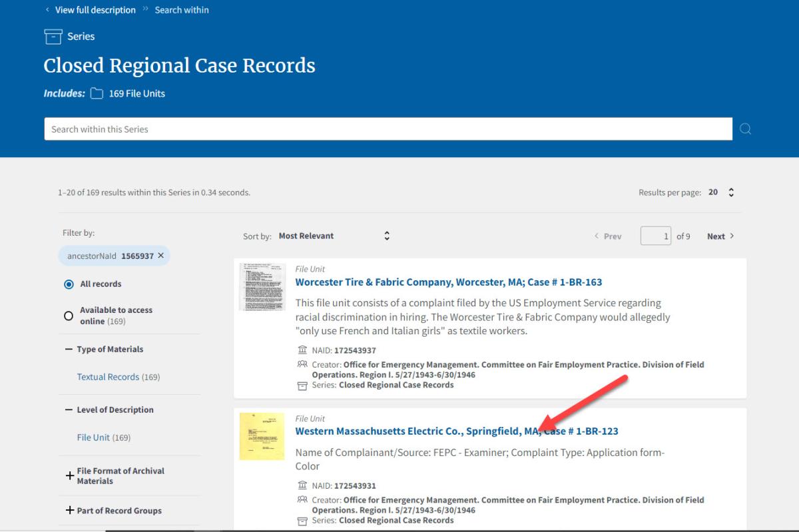Click the Series archive box icon
799x532 pixels.
[x=53, y=37]
